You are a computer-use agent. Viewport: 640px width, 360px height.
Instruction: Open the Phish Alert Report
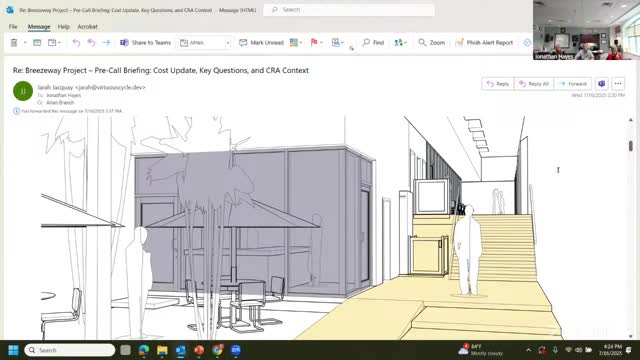484,42
